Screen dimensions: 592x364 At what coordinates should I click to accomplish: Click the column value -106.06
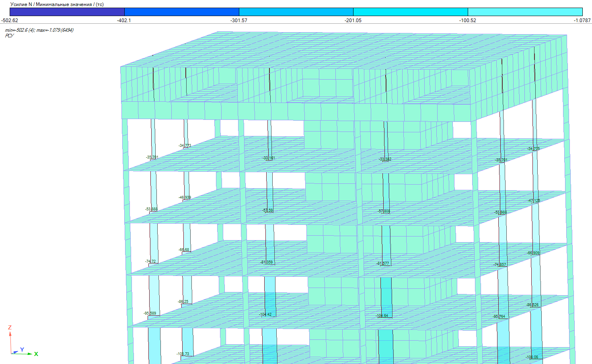[532, 357]
